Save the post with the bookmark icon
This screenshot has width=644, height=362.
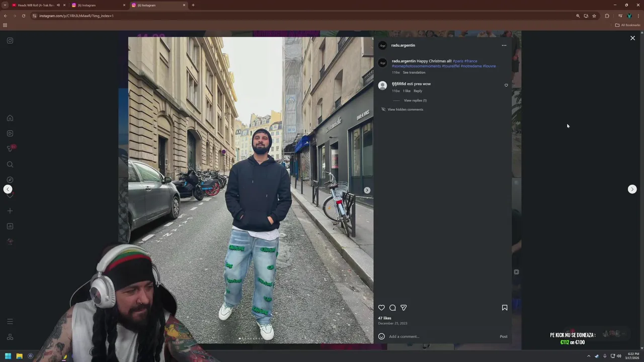coord(505,308)
